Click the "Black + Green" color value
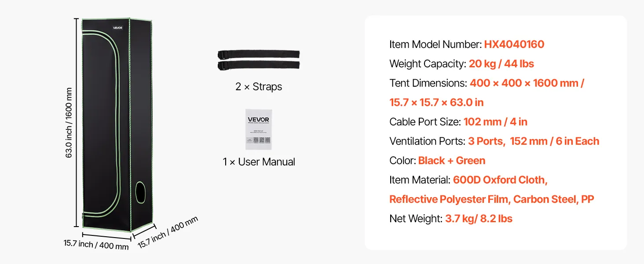 451,161
